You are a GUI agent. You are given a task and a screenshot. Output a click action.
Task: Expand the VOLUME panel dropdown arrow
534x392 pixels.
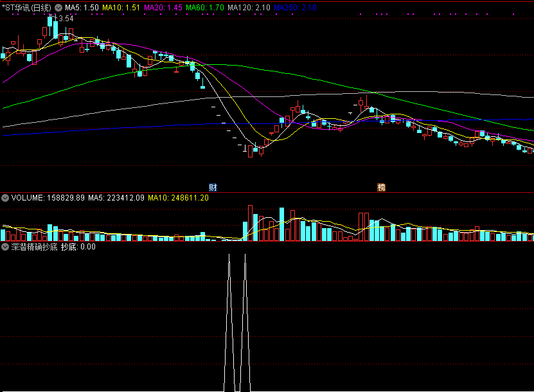click(x=5, y=198)
